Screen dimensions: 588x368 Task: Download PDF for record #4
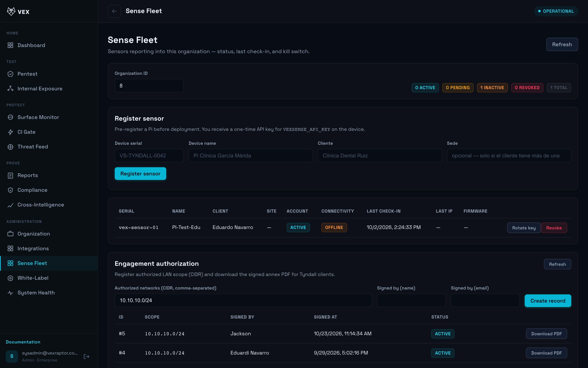coord(546,353)
